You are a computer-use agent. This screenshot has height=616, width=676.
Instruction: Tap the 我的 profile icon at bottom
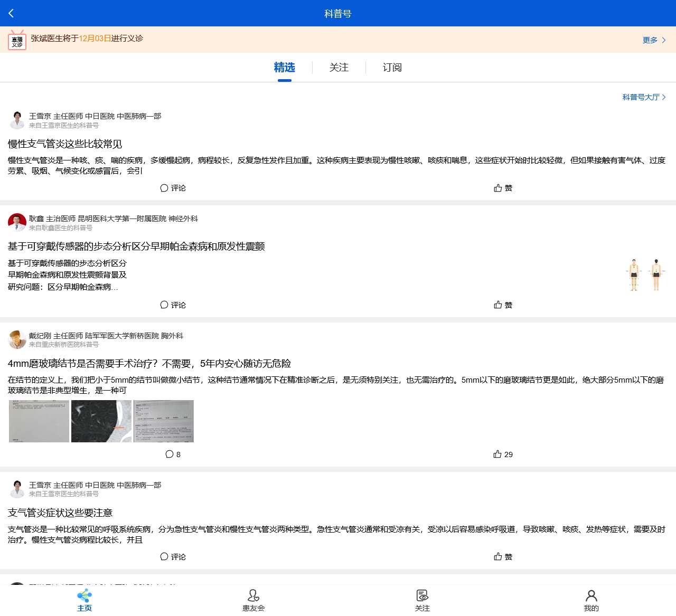(x=591, y=599)
